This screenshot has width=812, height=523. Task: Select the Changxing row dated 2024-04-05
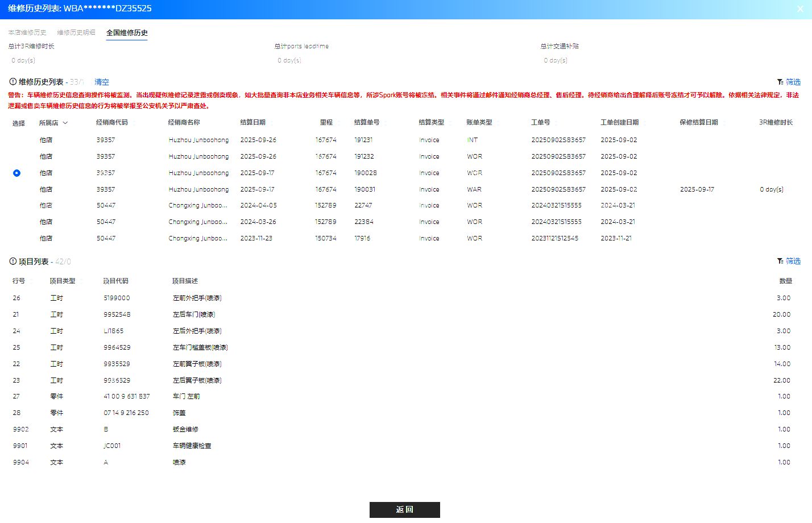pos(406,205)
